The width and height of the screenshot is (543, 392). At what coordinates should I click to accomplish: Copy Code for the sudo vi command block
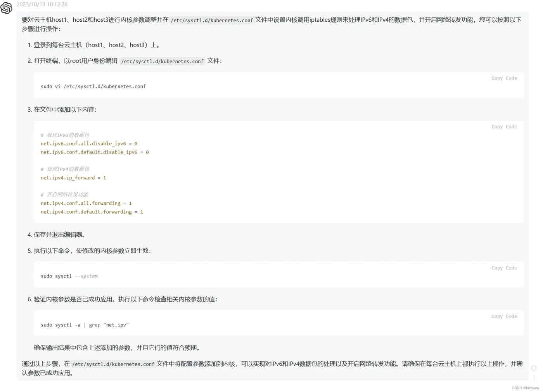click(504, 78)
